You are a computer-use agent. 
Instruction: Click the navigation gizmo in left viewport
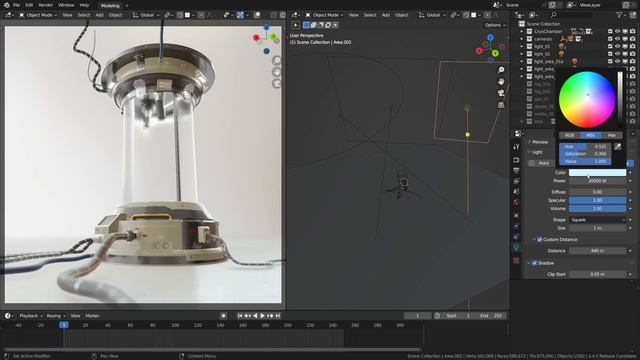point(266,39)
